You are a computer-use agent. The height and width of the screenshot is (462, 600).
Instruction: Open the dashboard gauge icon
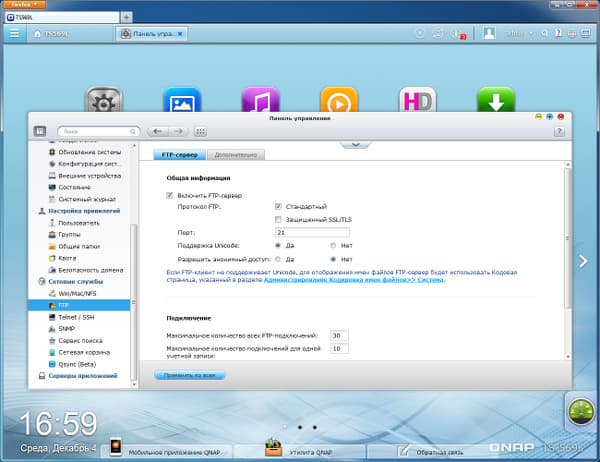(x=581, y=412)
